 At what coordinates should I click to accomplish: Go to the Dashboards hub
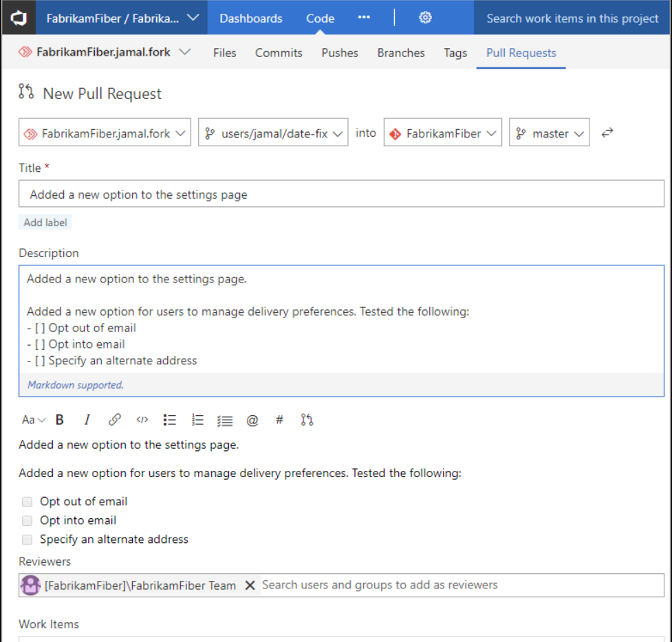tap(251, 19)
